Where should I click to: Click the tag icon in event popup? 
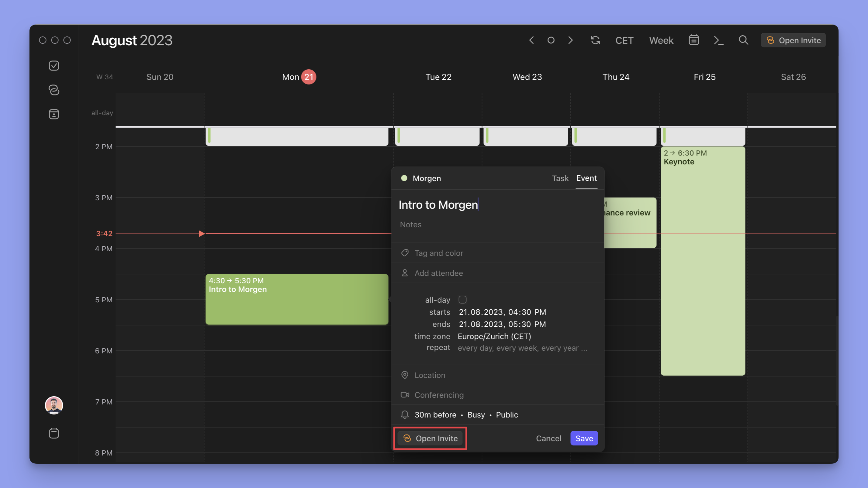(405, 253)
